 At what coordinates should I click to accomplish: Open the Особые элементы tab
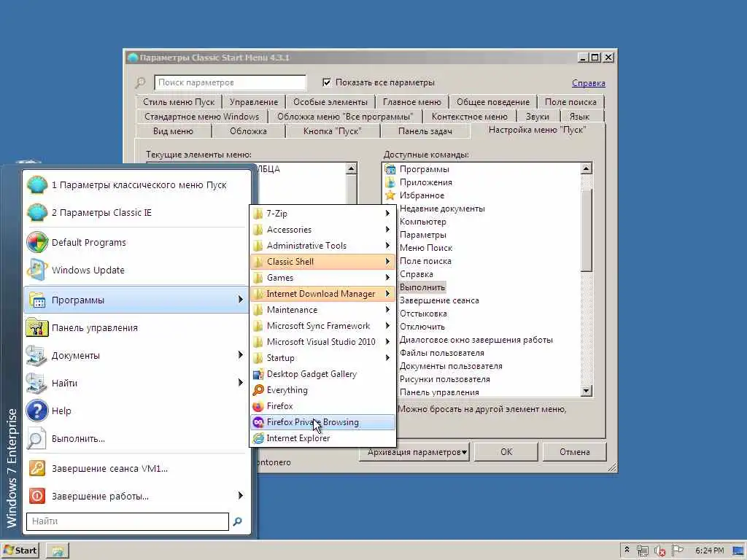(x=330, y=102)
